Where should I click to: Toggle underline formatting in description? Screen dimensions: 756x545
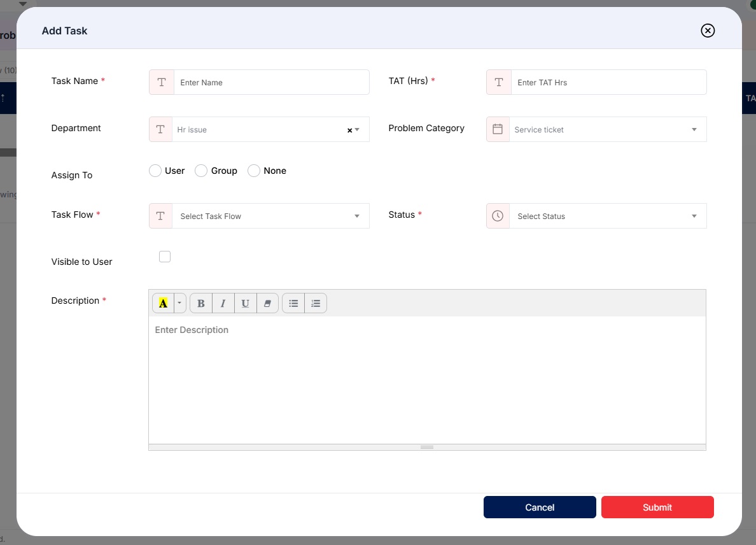[246, 303]
